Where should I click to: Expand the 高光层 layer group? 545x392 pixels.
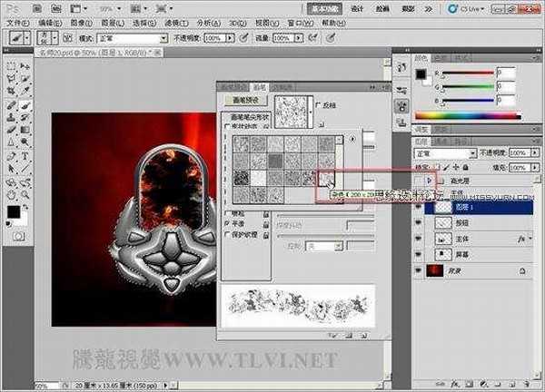click(431, 181)
